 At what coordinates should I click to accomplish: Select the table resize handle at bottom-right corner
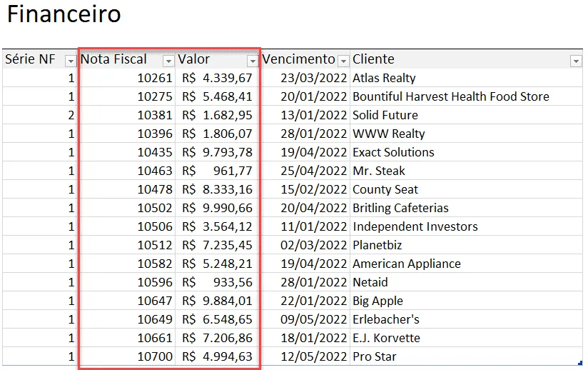(x=580, y=363)
